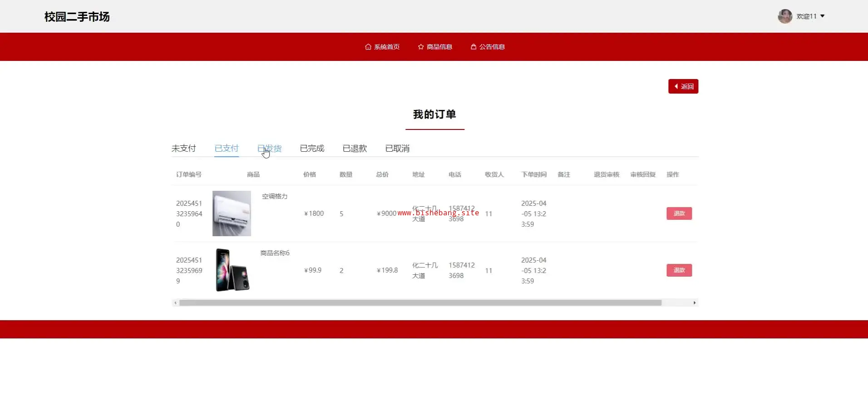Click the address in the 商品名称6 row
The width and height of the screenshot is (868, 417).
pos(425,270)
